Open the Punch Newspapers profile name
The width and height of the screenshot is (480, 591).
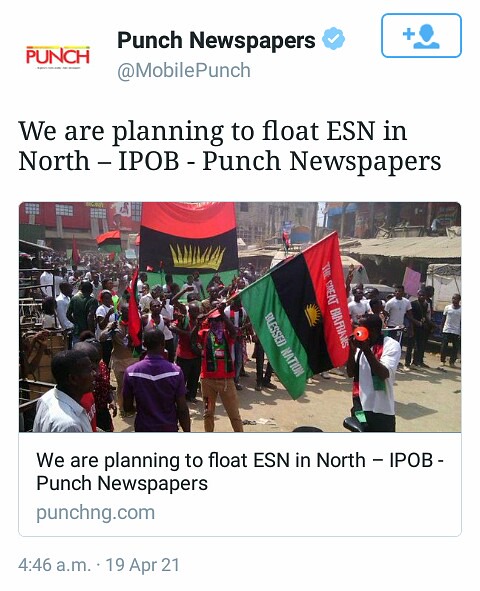click(216, 40)
